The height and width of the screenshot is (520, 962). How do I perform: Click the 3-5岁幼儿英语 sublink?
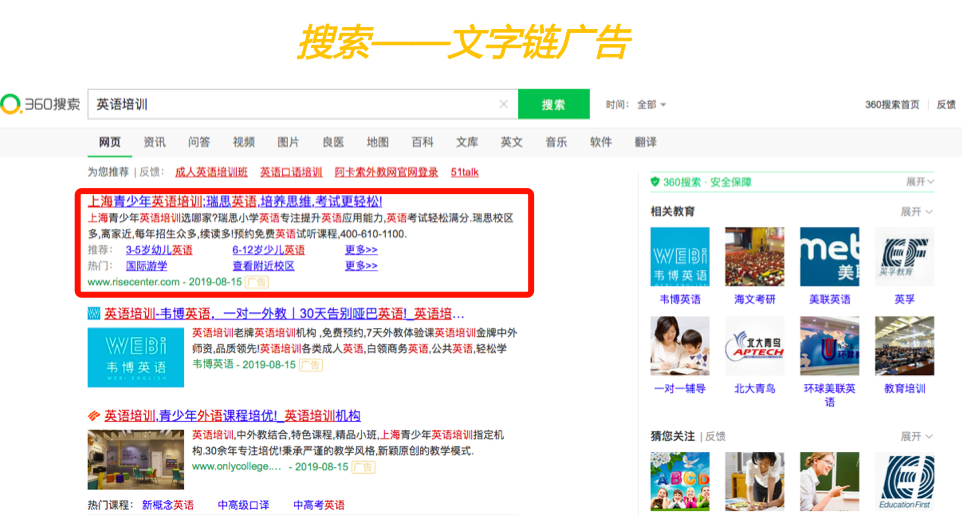pos(159,250)
